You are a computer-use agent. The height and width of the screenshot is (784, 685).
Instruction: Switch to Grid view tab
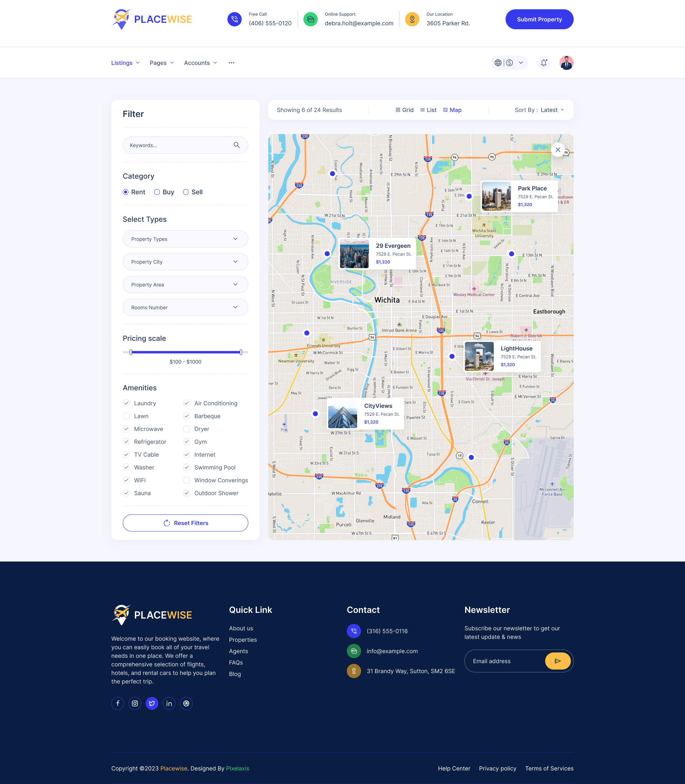tap(405, 110)
